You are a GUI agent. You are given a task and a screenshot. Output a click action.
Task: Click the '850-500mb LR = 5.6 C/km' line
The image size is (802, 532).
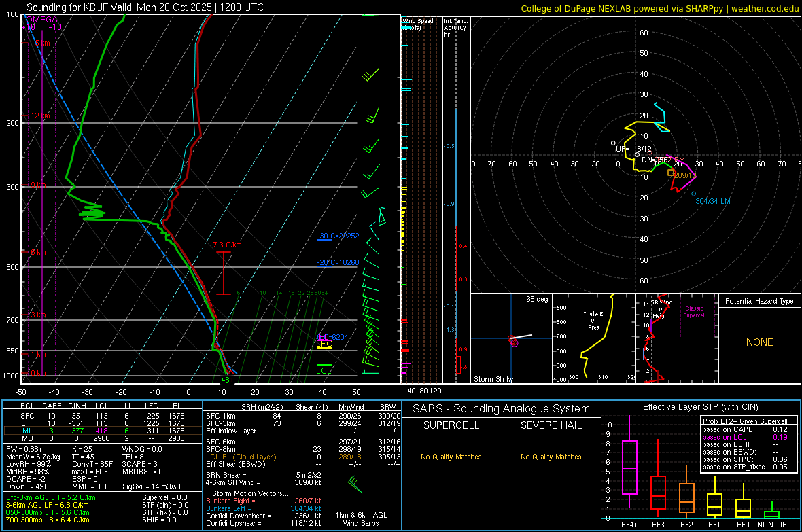pyautogui.click(x=48, y=512)
